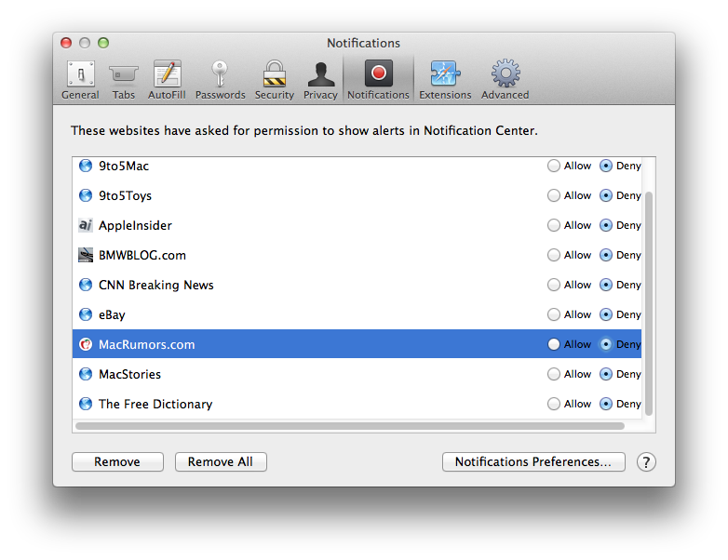
Task: Select the MacStories row text
Action: coord(130,374)
